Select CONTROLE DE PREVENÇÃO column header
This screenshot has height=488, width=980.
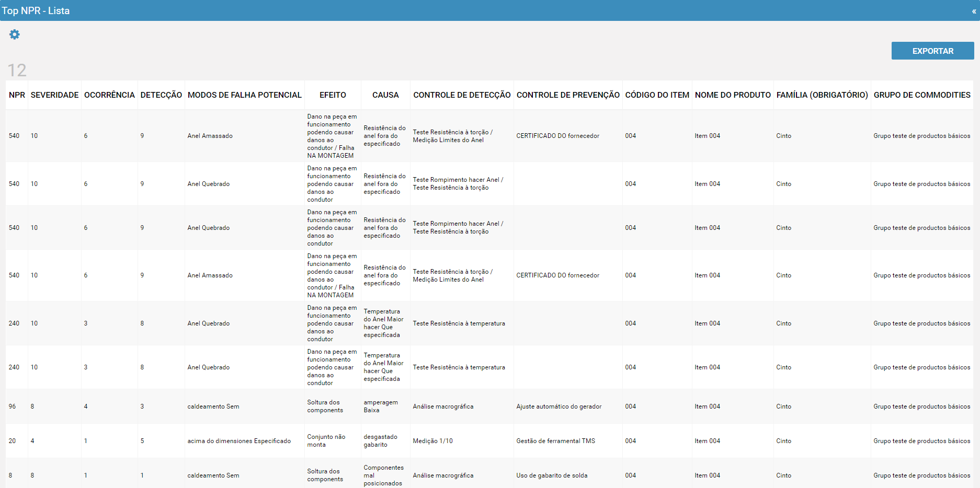[x=568, y=95]
